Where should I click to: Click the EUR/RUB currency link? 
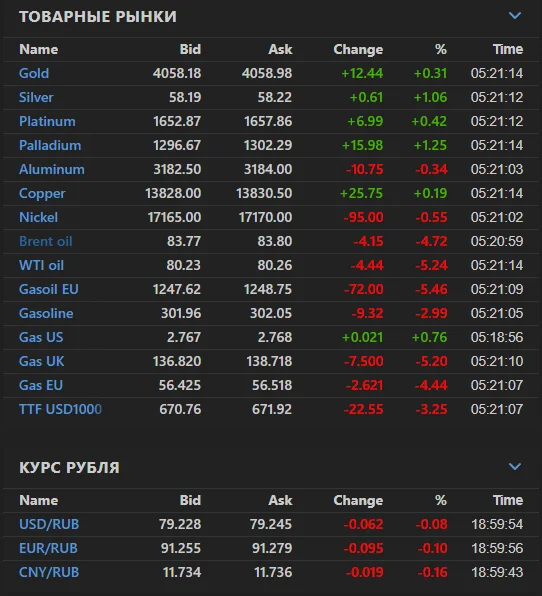click(x=48, y=548)
